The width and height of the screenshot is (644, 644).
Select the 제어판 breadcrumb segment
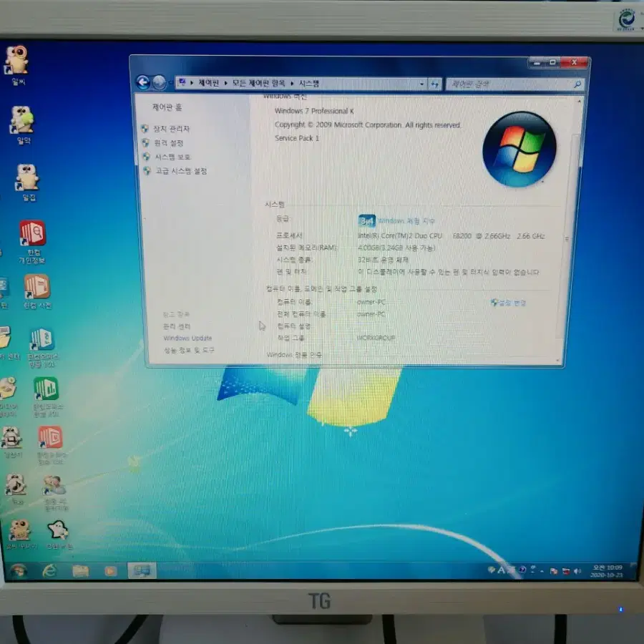click(x=209, y=83)
